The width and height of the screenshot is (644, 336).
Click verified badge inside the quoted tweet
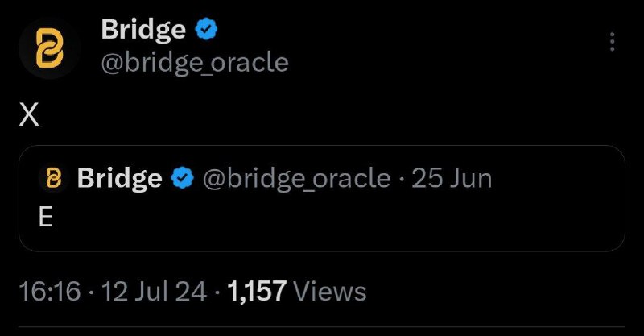(x=183, y=178)
